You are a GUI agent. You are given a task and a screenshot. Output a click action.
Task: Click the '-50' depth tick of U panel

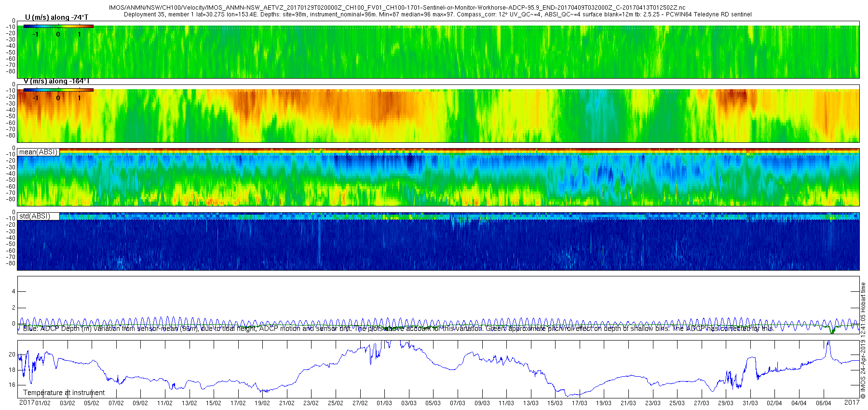point(11,53)
